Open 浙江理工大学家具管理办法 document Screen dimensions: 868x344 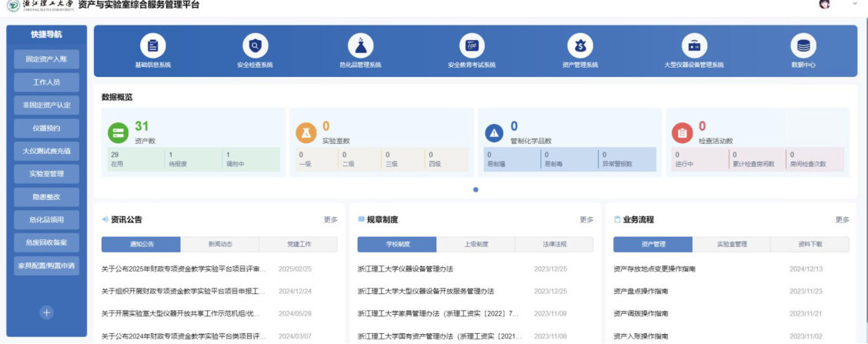(439, 314)
